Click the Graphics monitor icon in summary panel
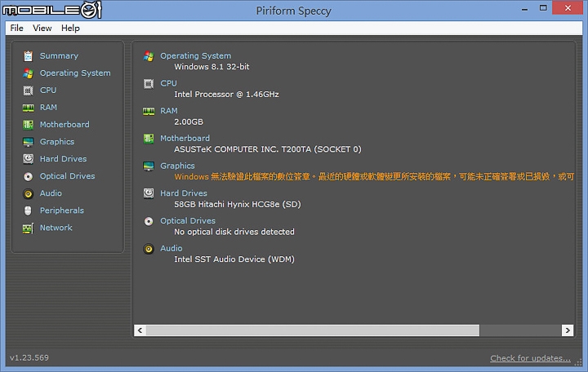The image size is (588, 372). point(149,166)
